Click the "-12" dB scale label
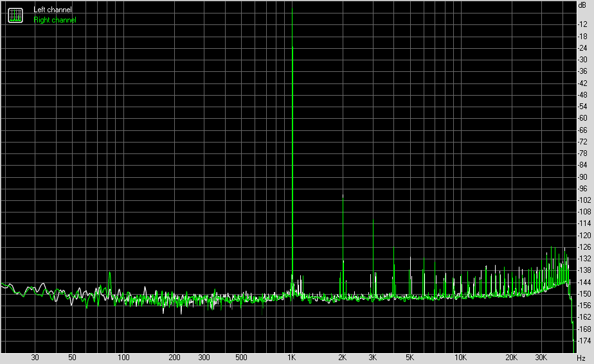The width and height of the screenshot is (594, 364). pyautogui.click(x=582, y=24)
